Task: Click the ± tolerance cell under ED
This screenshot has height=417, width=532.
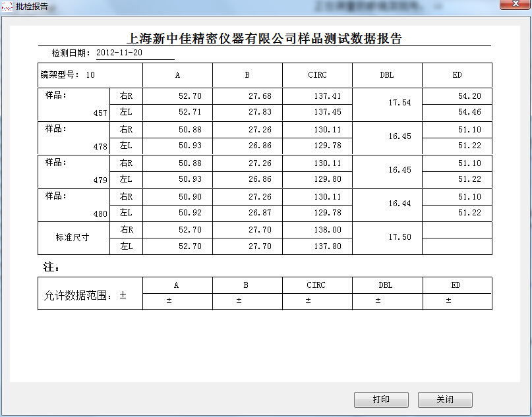Action: pyautogui.click(x=458, y=300)
